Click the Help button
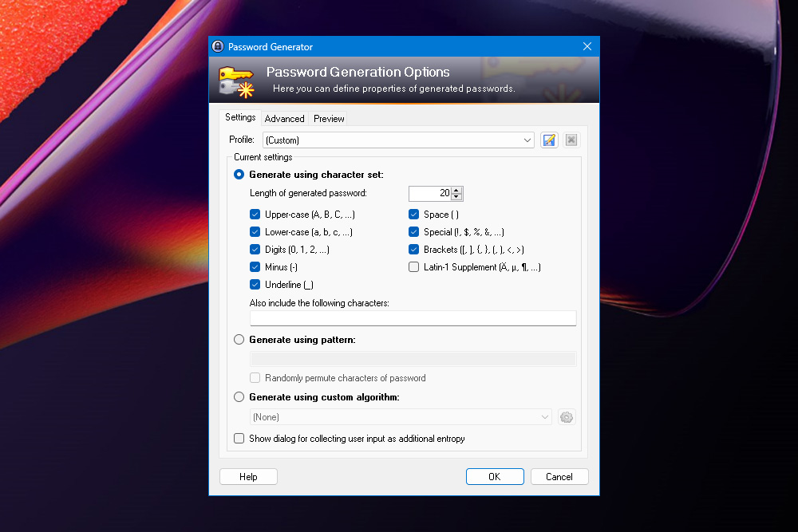Screen dimensions: 798x532 (x=247, y=476)
